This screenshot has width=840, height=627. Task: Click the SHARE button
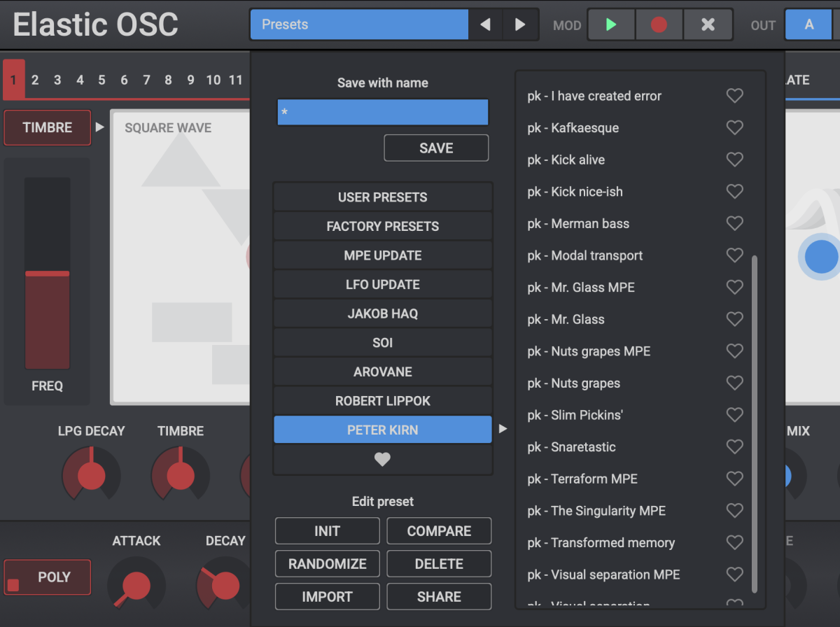point(439,596)
